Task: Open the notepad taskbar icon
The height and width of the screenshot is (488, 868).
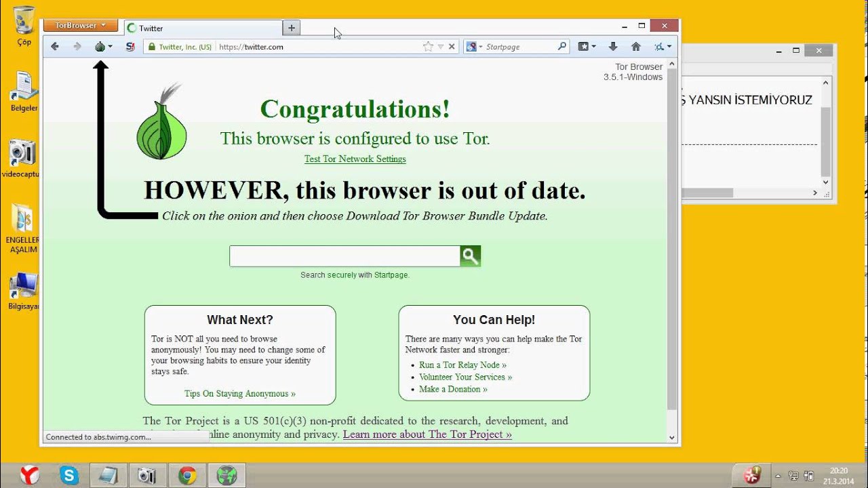Action: (108, 475)
